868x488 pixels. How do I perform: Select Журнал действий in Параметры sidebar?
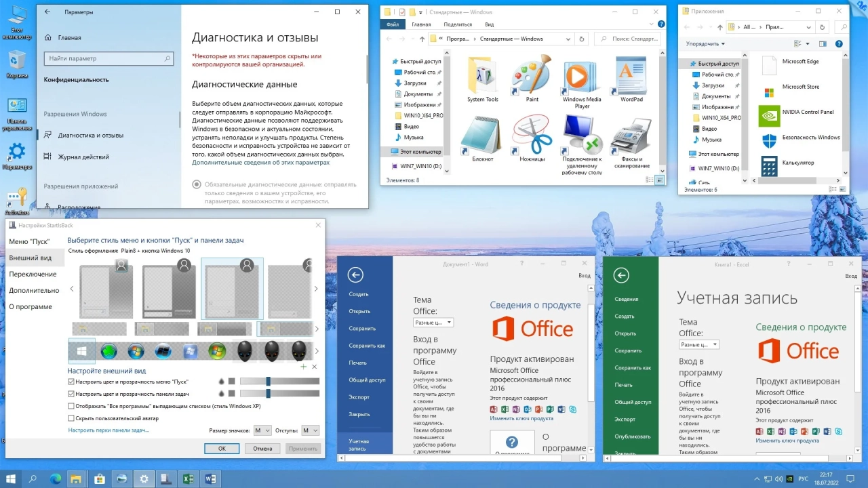click(x=83, y=157)
